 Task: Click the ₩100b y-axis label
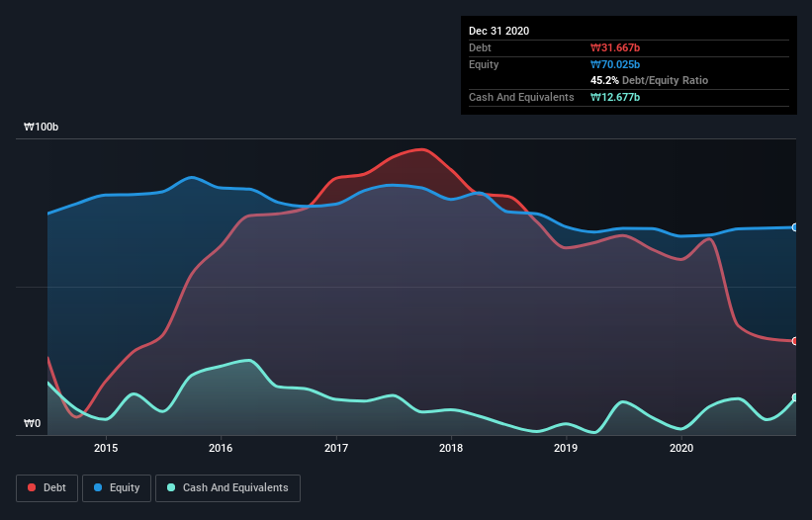coord(41,127)
